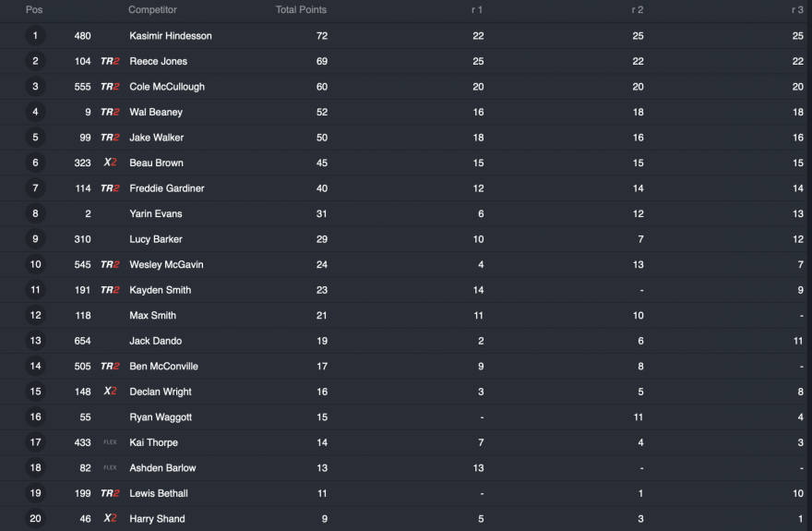Click the Pos column header
The width and height of the screenshot is (812, 531).
[34, 10]
